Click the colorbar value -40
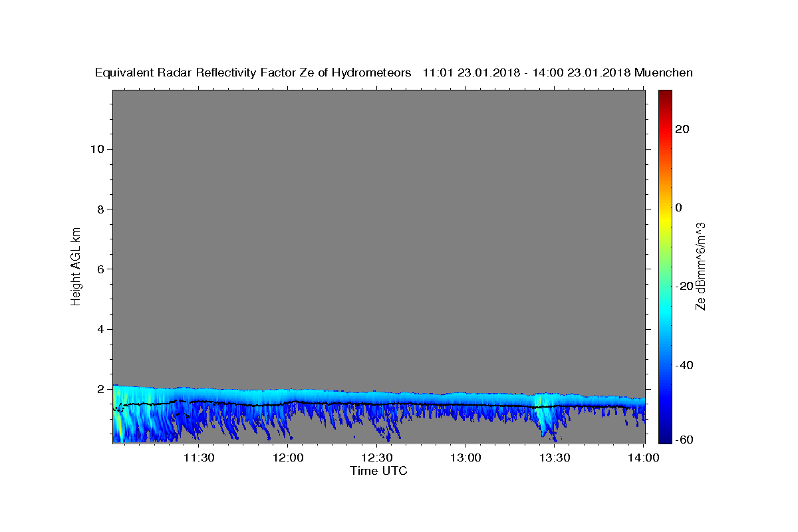Viewport: 798px width, 532px height. tap(684, 365)
